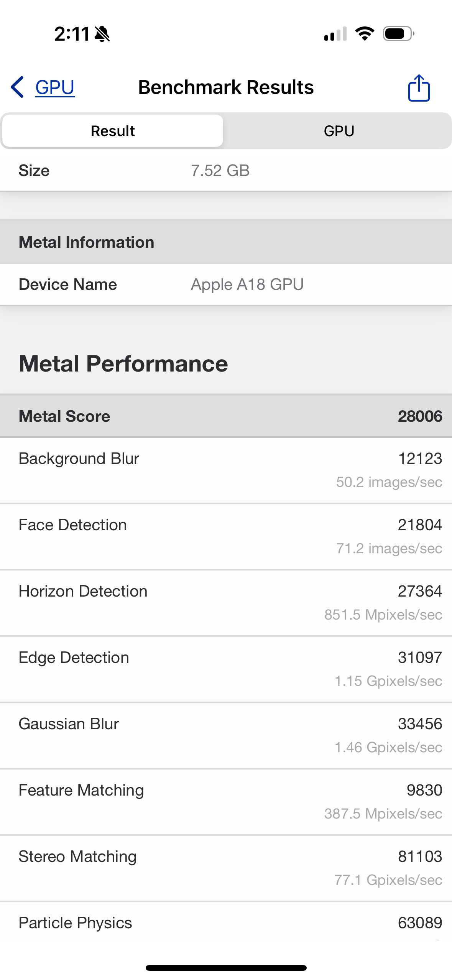
Task: Select the Gaussian Blur entry
Action: pyautogui.click(x=226, y=735)
